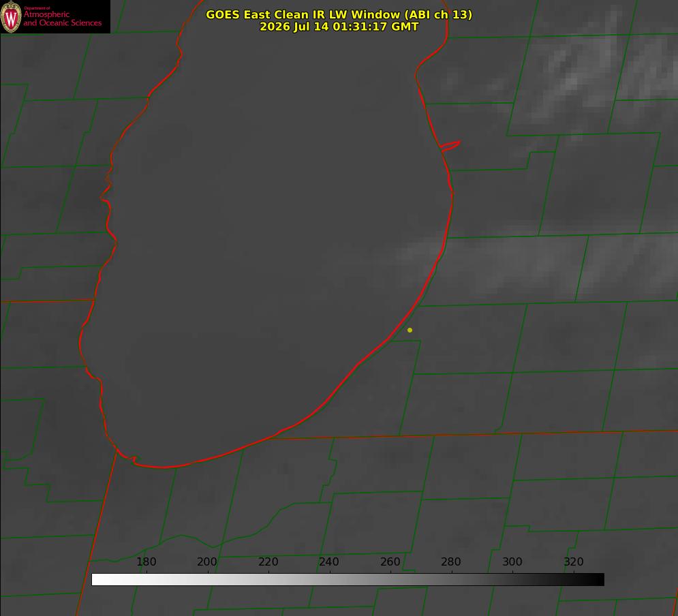
Task: Select the 280 label above the colorbar
Action: tap(451, 561)
